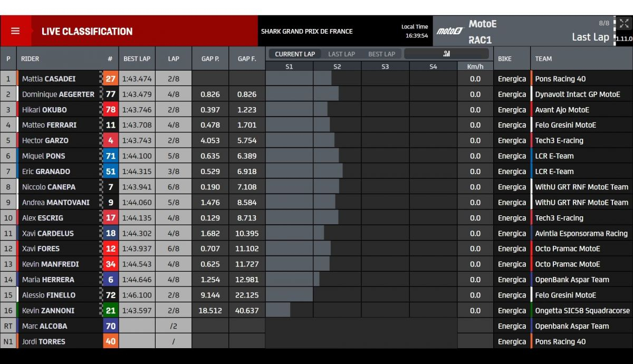Select rider Kevin ZANNONI

[x=48, y=311]
